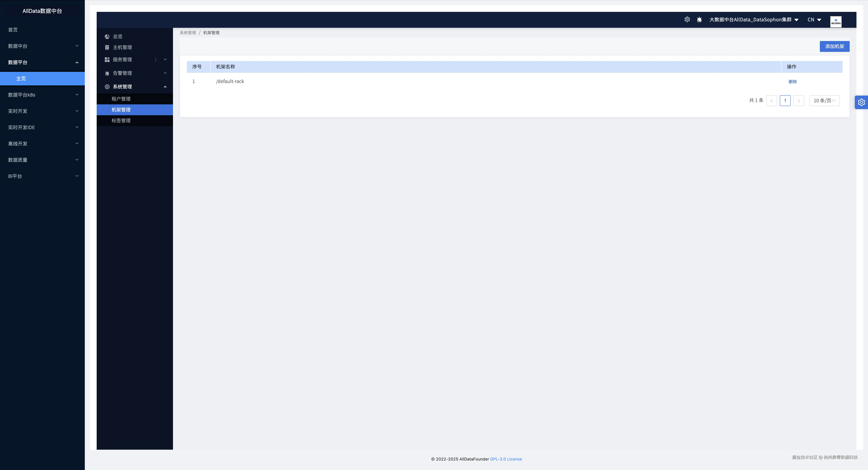This screenshot has height=470, width=868.
Task: Click 删除 link for /default-rack
Action: (792, 82)
